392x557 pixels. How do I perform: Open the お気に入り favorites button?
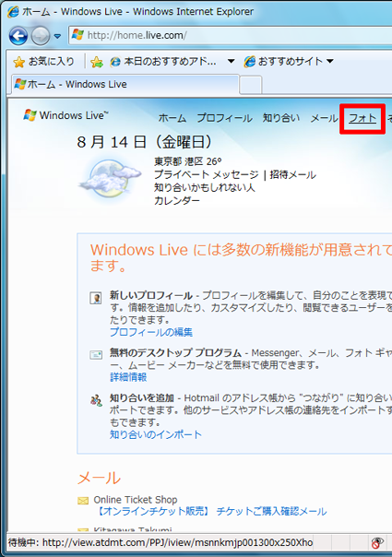[x=44, y=62]
